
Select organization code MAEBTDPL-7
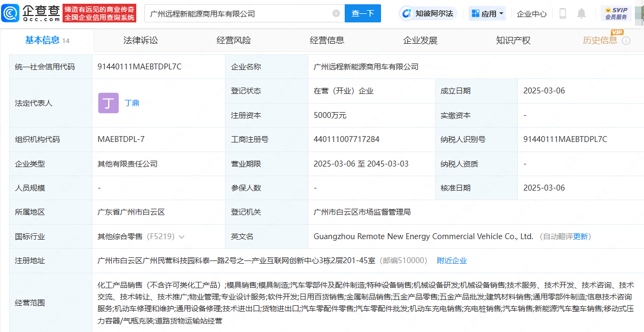[121, 139]
